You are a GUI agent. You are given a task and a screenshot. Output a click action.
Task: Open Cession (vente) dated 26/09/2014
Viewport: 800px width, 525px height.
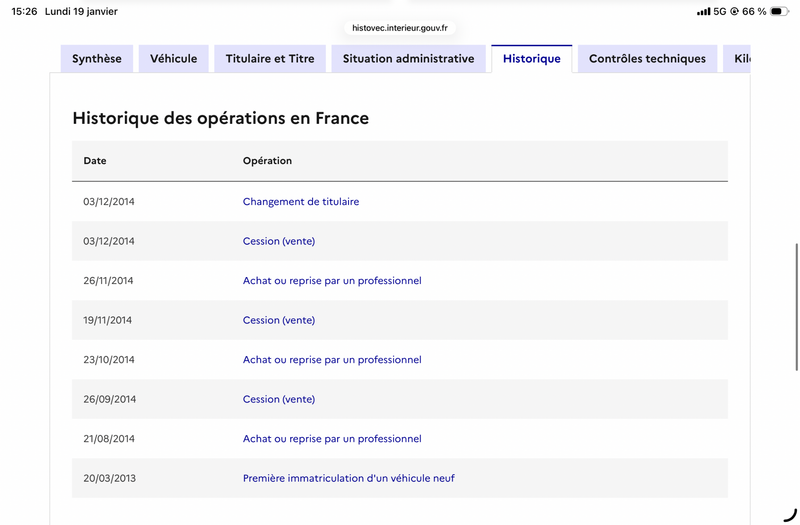278,399
